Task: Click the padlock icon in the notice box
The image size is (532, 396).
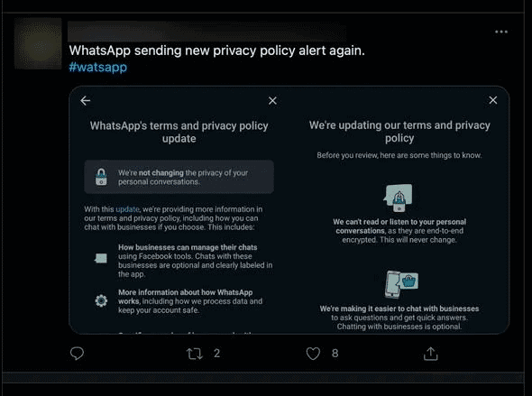Action: point(101,177)
